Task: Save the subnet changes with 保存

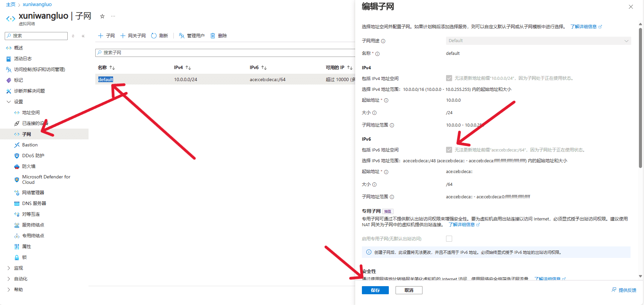Action: [x=375, y=290]
